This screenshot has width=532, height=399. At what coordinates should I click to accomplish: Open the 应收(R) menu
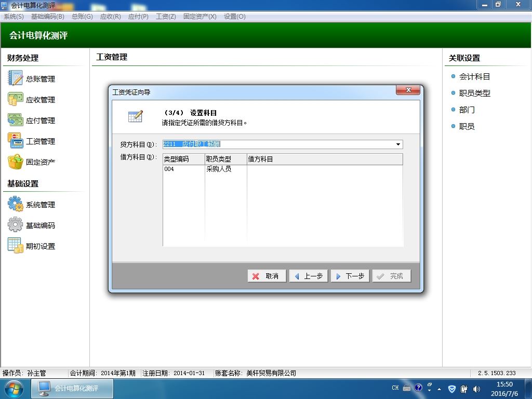pos(111,16)
